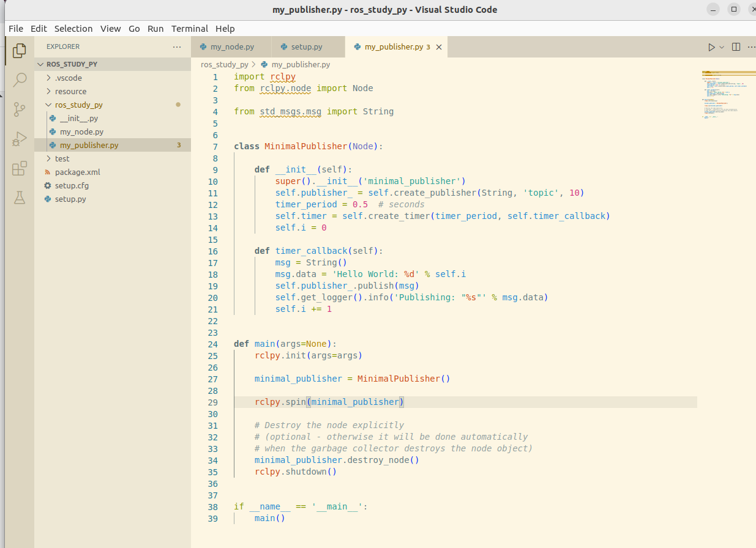The height and width of the screenshot is (548, 756).
Task: Click 'std_msgs.msg' import on line 4
Action: pyautogui.click(x=291, y=111)
